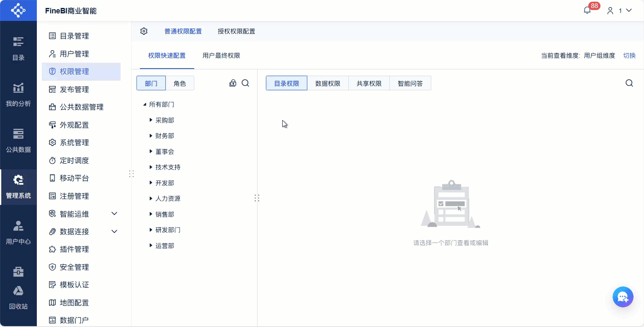Viewport: 644px width, 327px height.
Task: Click the 地图配置 map icon
Action: click(52, 303)
